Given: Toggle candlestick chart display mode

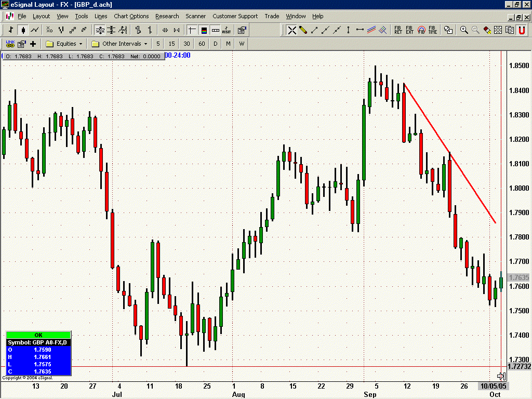Looking at the screenshot, I should [23, 30].
